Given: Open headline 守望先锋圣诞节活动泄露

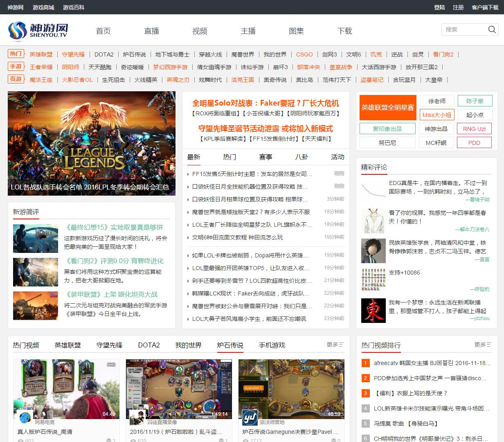Looking at the screenshot, I should point(265,129).
